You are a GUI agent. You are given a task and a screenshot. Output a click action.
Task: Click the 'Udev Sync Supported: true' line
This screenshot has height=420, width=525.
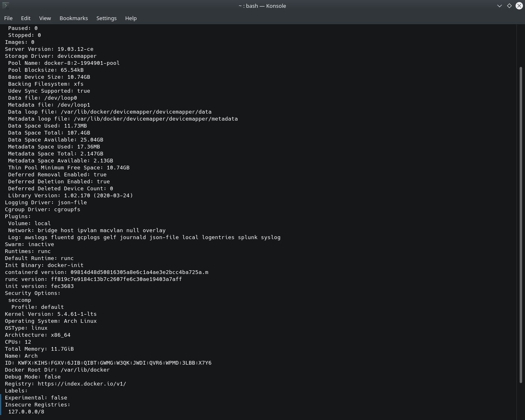click(49, 91)
